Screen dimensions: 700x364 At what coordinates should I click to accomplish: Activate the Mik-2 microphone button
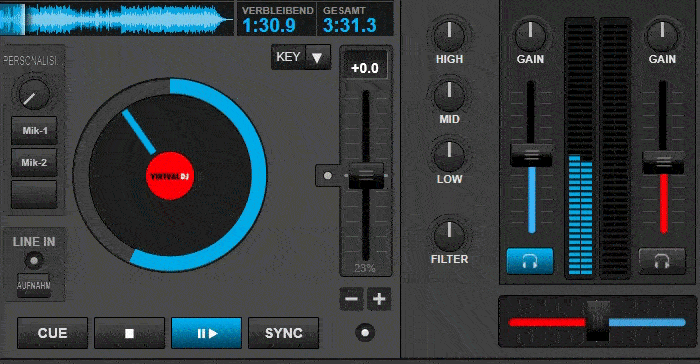[34, 163]
